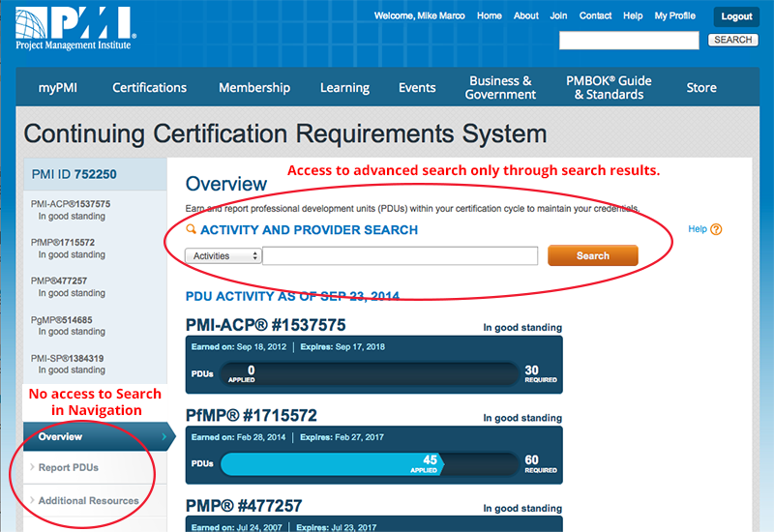Image resolution: width=774 pixels, height=532 pixels.
Task: Open the Store menu
Action: [x=701, y=88]
